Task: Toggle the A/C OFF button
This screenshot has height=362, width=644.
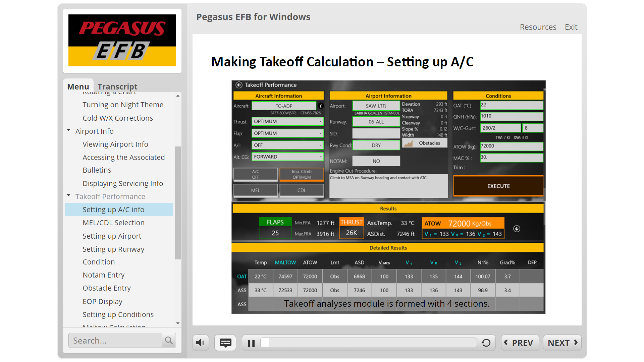Action: click(x=256, y=174)
